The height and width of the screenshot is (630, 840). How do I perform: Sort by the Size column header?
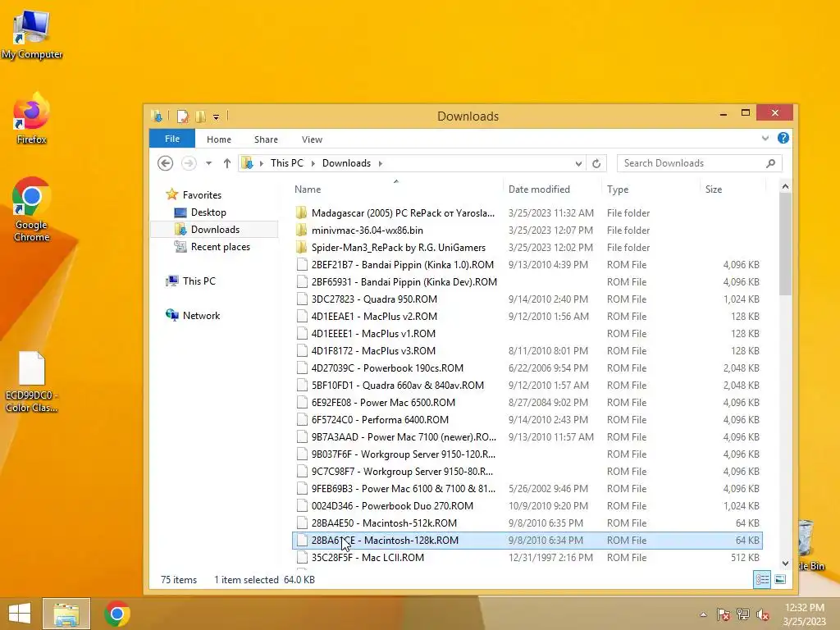coord(733,189)
